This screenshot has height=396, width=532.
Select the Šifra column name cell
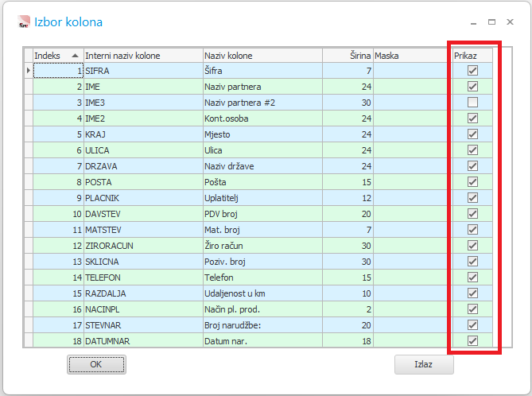point(262,71)
